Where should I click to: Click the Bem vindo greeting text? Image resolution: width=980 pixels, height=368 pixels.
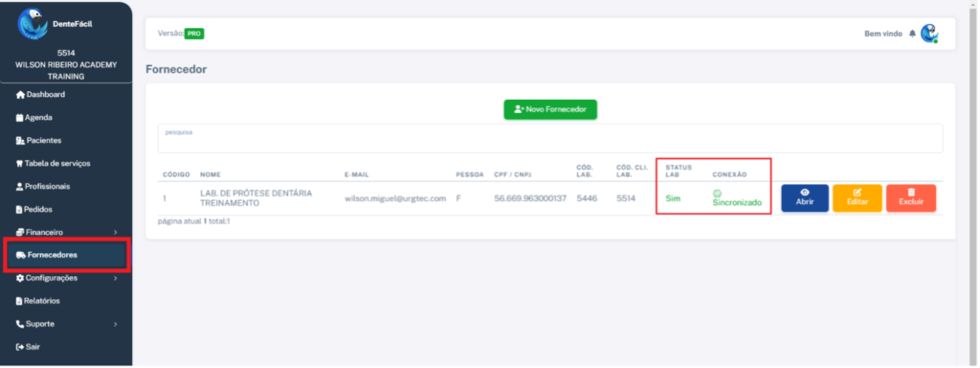[x=883, y=34]
